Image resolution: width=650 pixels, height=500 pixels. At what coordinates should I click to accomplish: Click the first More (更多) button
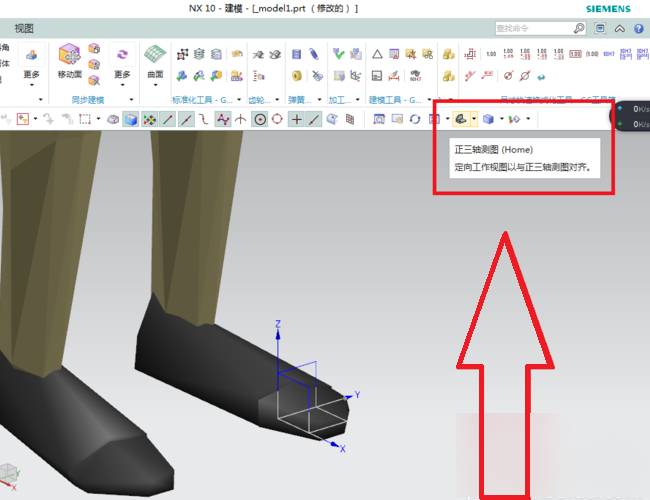tap(32, 65)
